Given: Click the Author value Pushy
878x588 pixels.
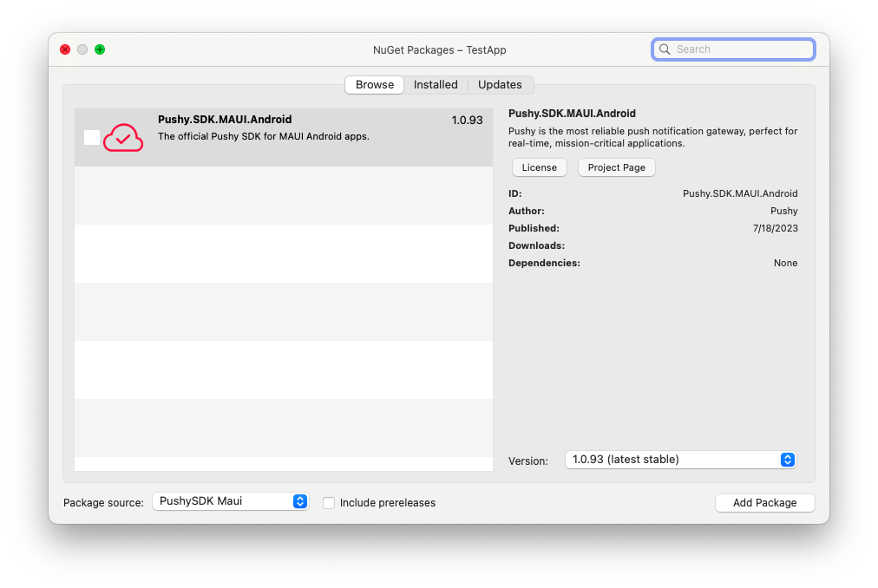Looking at the screenshot, I should click(x=784, y=211).
